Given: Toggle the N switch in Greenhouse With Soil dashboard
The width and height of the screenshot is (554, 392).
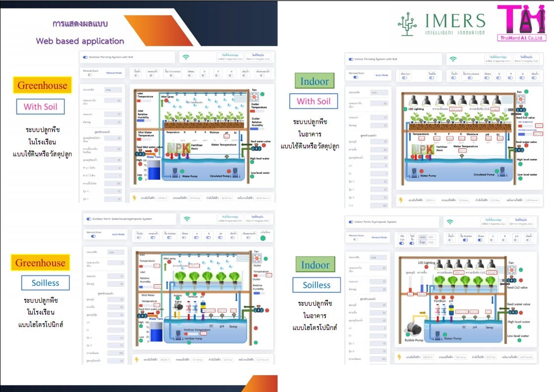Looking at the screenshot, I should pos(204,75).
